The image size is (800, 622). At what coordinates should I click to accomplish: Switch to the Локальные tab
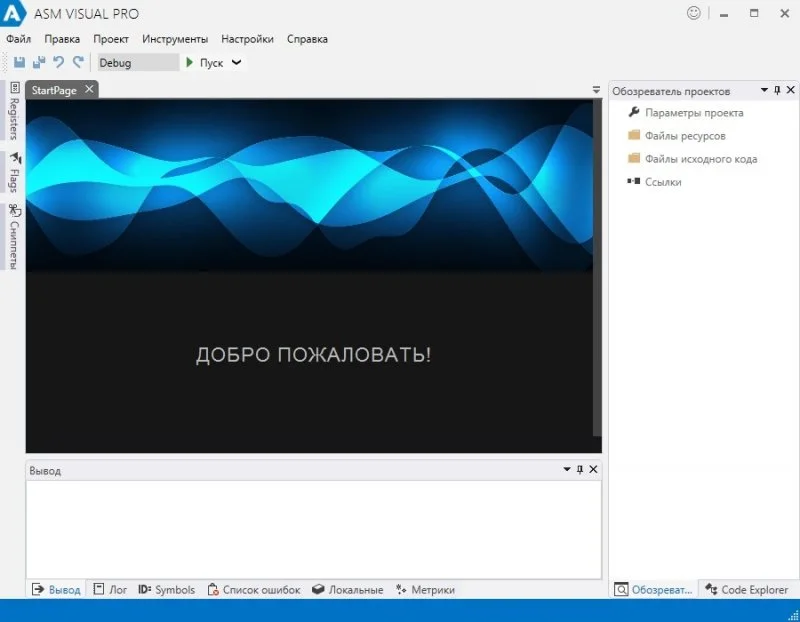[x=347, y=589]
